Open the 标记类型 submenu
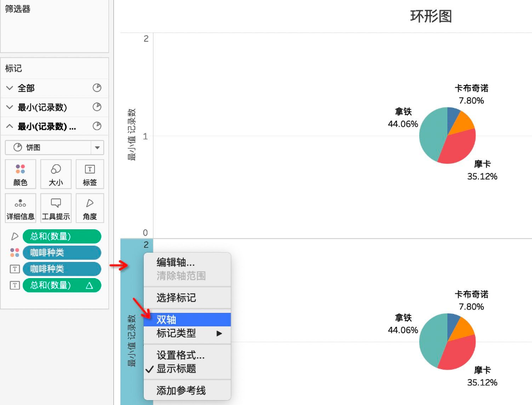The image size is (532, 405). pyautogui.click(x=176, y=333)
